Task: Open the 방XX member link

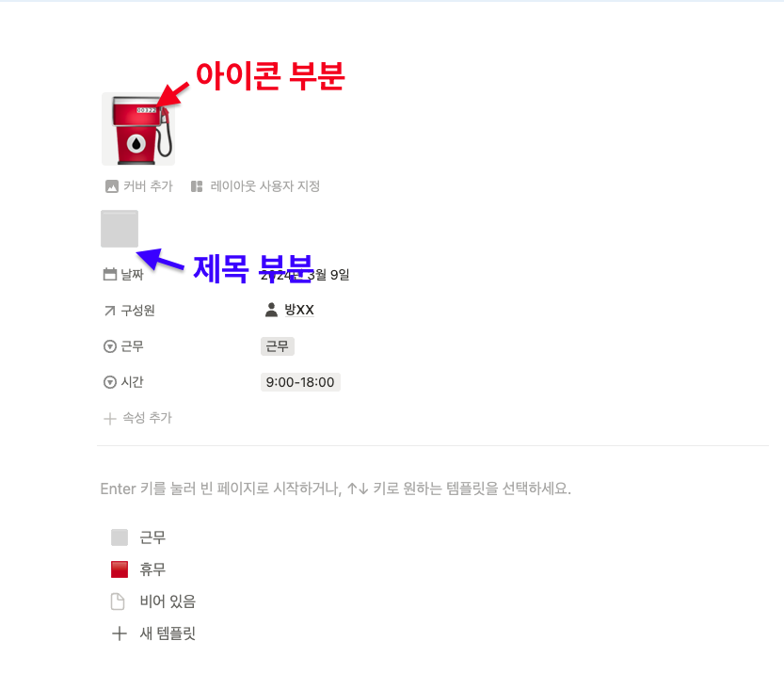Action: 299,310
